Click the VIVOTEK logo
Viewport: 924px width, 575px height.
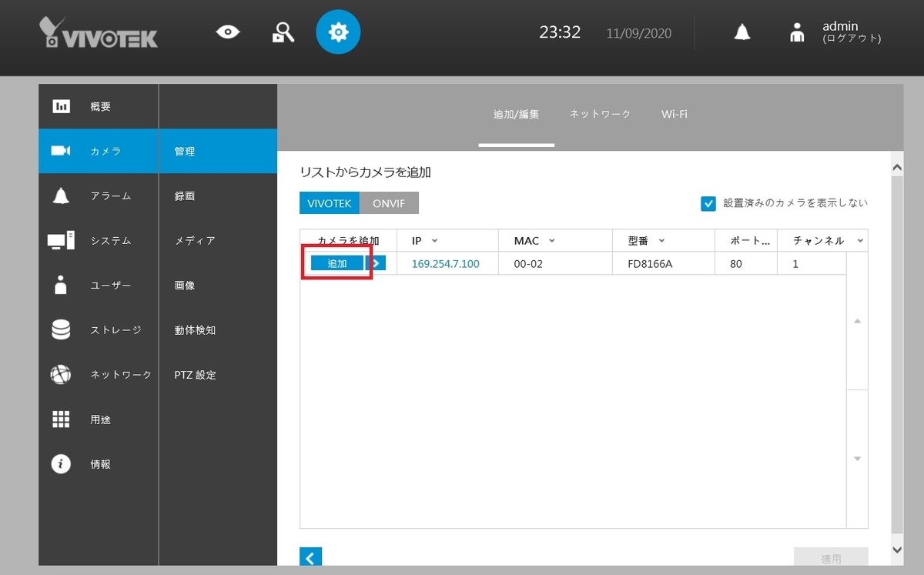(99, 32)
